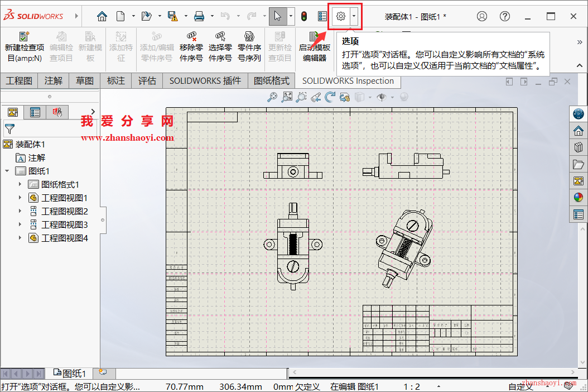Click sheet scale 1 : 2 in status bar
Viewport: 588px width, 392px height.
tap(411, 387)
